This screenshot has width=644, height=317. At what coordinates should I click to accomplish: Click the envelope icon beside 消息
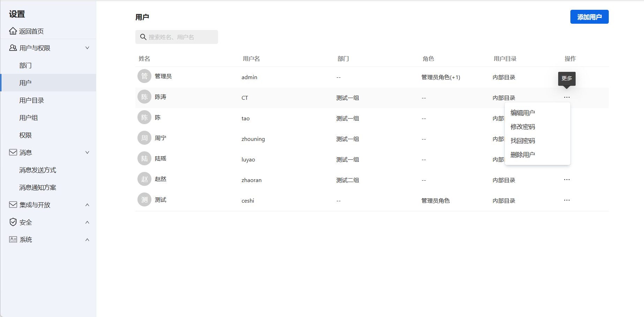click(x=13, y=152)
